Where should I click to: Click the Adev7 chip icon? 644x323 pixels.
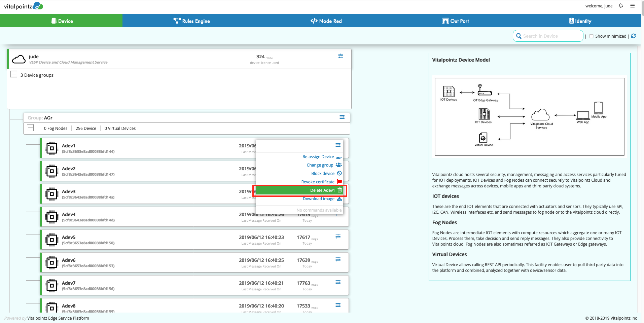pos(52,285)
